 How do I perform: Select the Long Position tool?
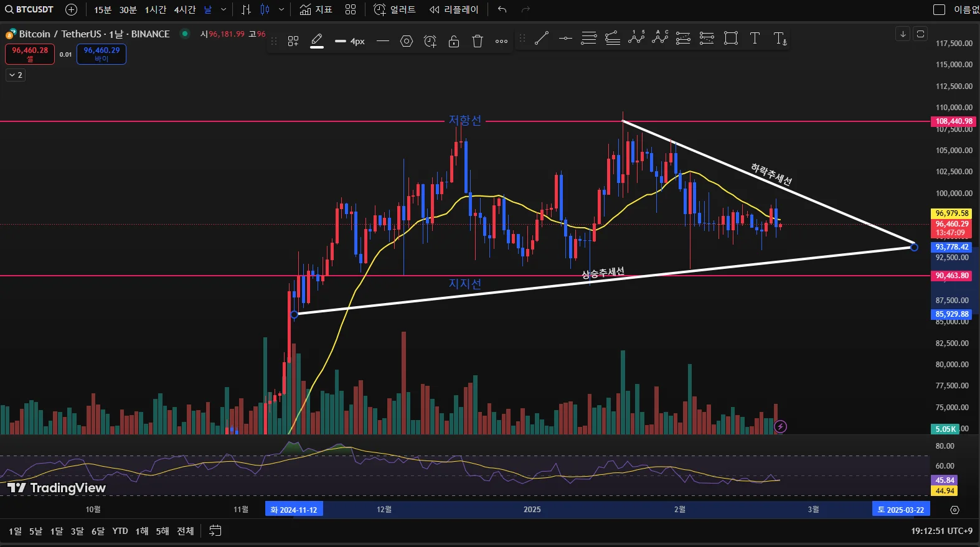pos(684,38)
